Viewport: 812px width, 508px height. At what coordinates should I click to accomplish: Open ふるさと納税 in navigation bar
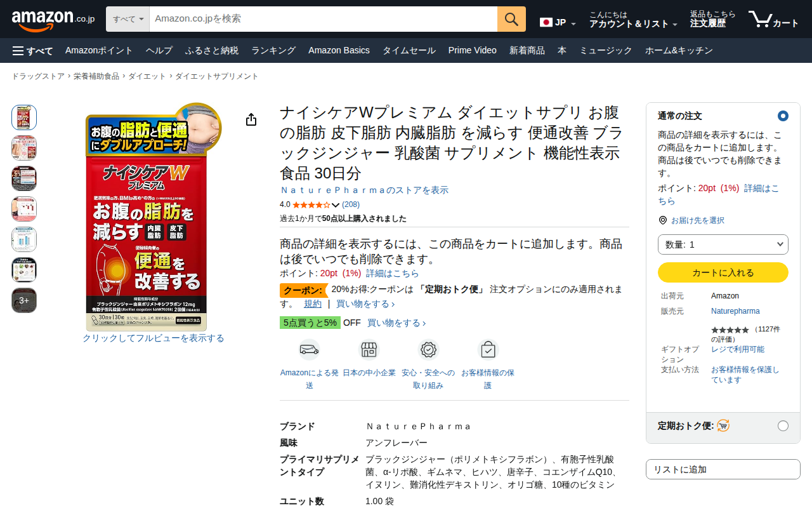212,51
